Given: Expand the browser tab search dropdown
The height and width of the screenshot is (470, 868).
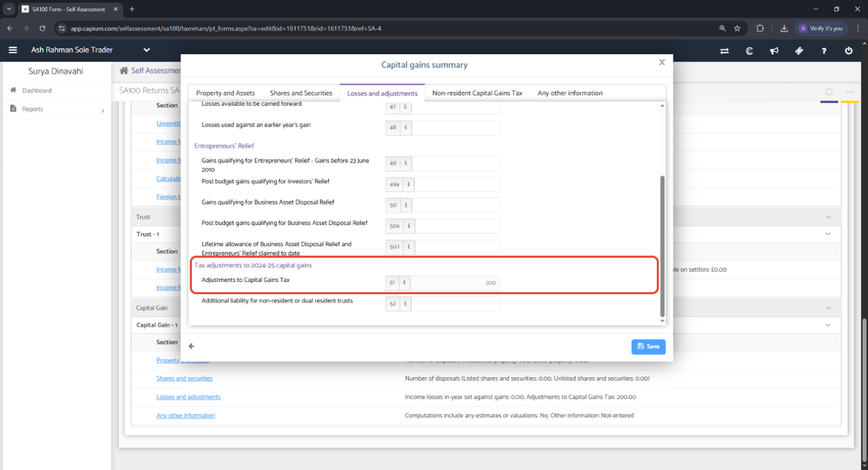Looking at the screenshot, I should tap(9, 9).
